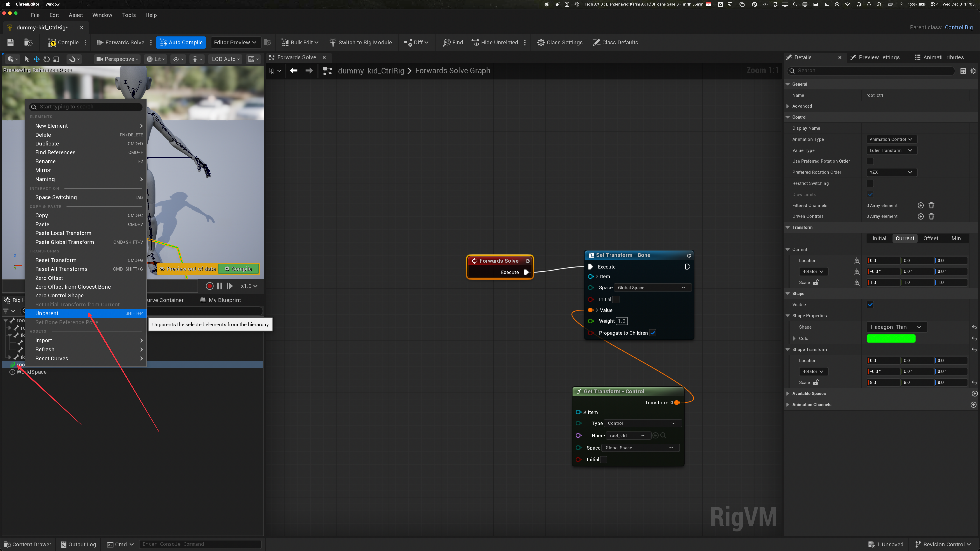Open LOD Auto dropdown
The height and width of the screenshot is (551, 980).
pyautogui.click(x=226, y=59)
